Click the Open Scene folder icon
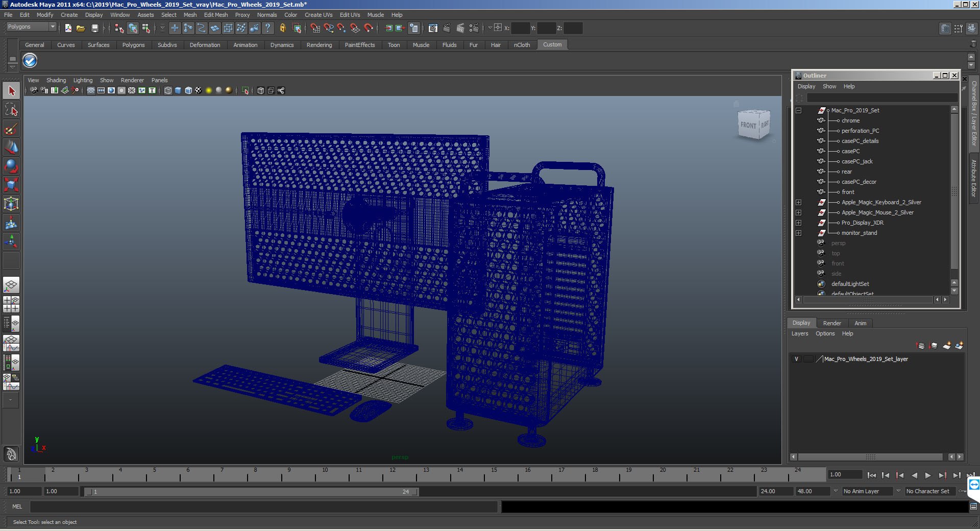 click(81, 29)
